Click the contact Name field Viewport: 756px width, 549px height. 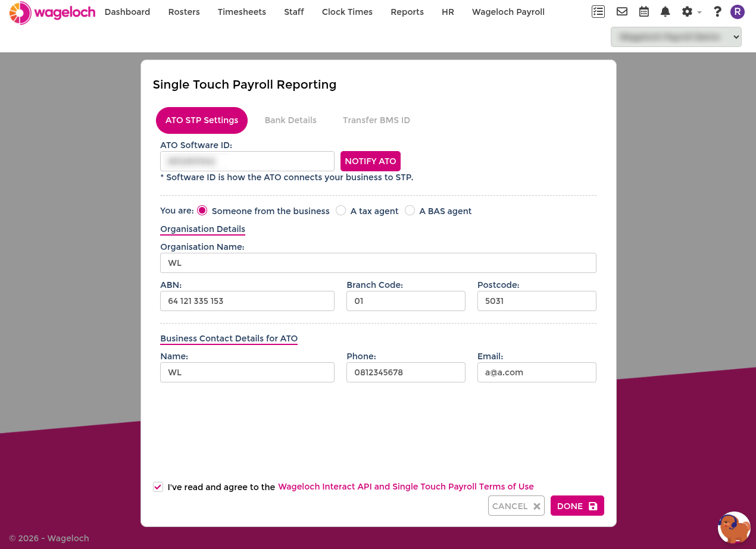tap(247, 372)
